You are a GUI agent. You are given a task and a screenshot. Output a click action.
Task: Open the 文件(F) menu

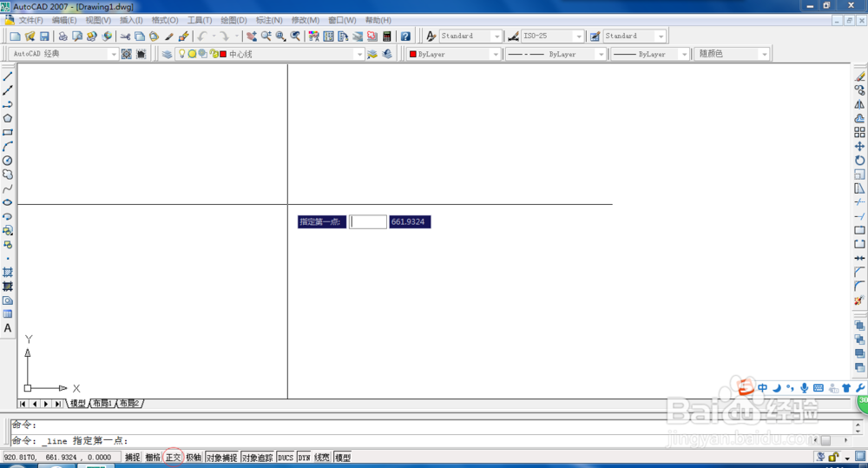click(30, 21)
